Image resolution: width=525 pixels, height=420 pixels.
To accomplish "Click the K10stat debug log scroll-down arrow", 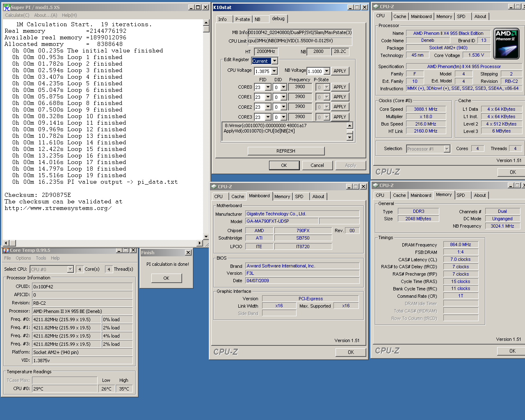I will click(350, 137).
